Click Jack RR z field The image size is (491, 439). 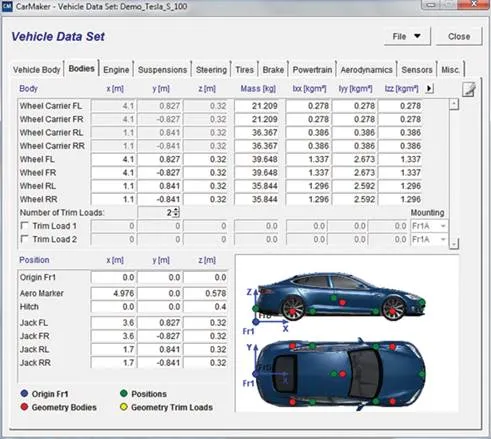tap(206, 363)
